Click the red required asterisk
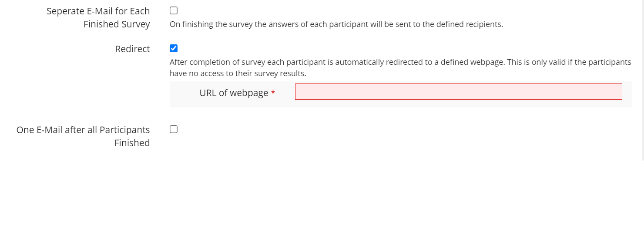 point(273,93)
